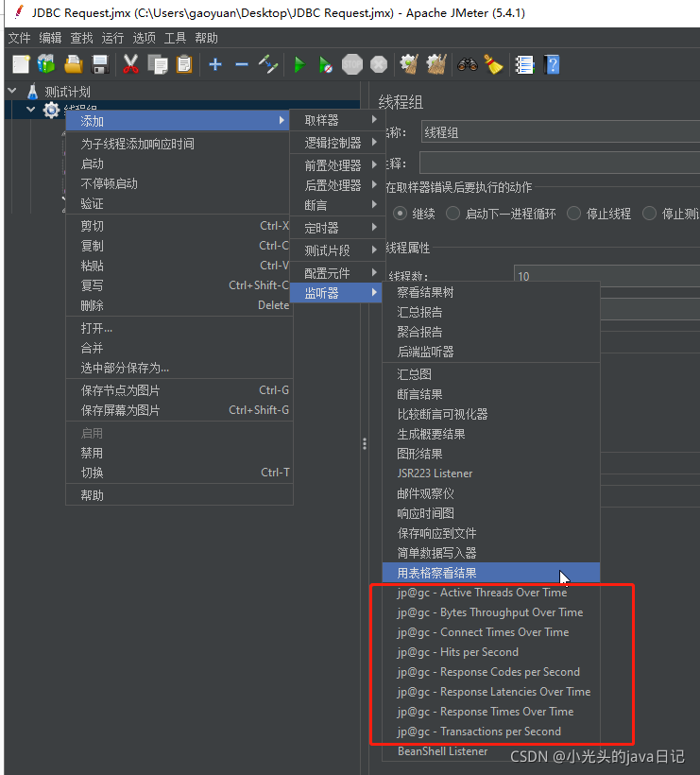Screen dimensions: 700x775
Task: Click the Reset search broom icon
Action: click(493, 65)
